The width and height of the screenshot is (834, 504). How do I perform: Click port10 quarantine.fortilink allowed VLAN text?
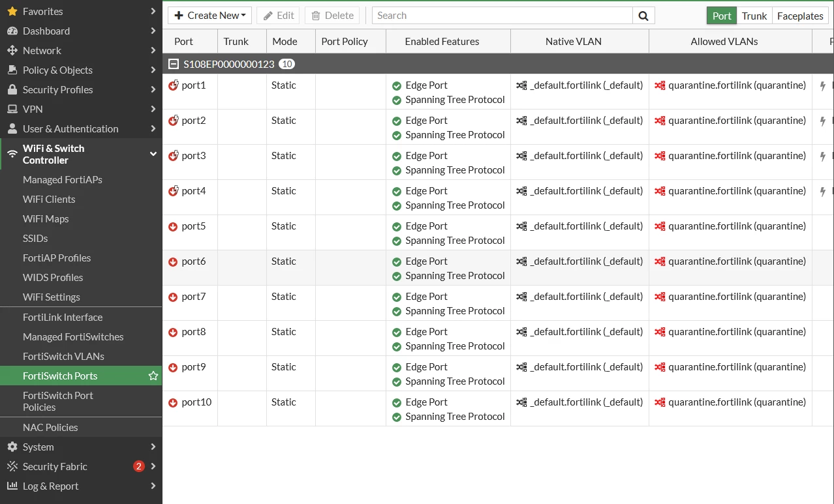click(737, 402)
